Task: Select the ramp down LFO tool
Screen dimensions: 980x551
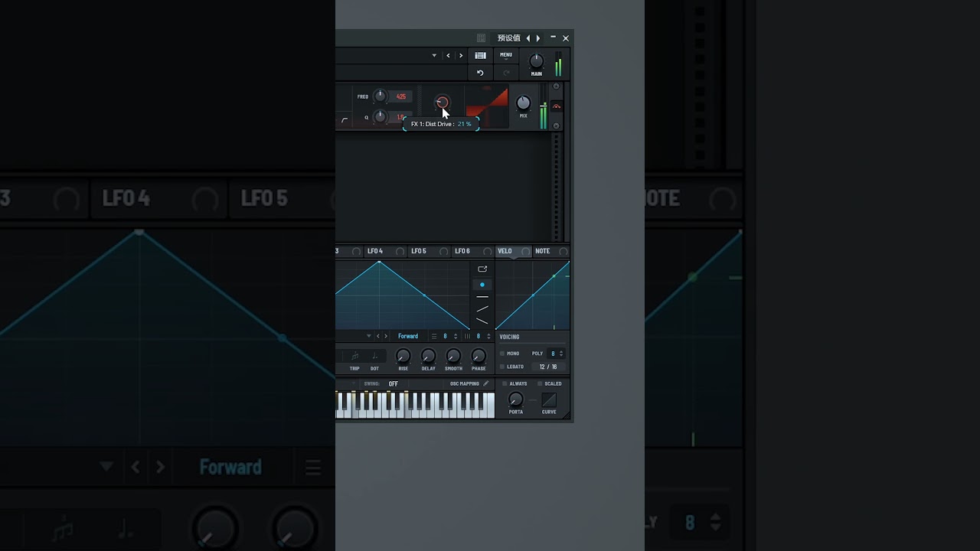Action: (482, 321)
